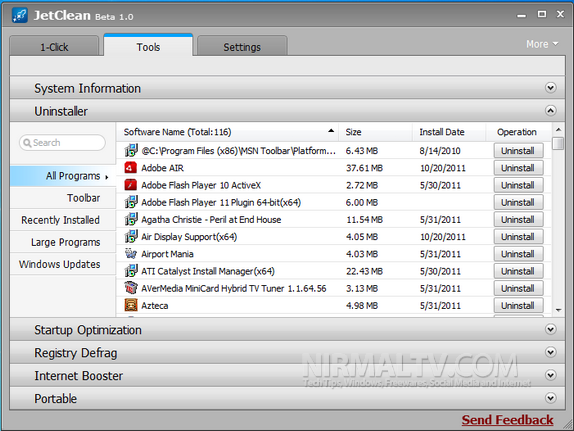Click the JetClean rocket logo icon
This screenshot has height=431, width=574.
(x=19, y=15)
